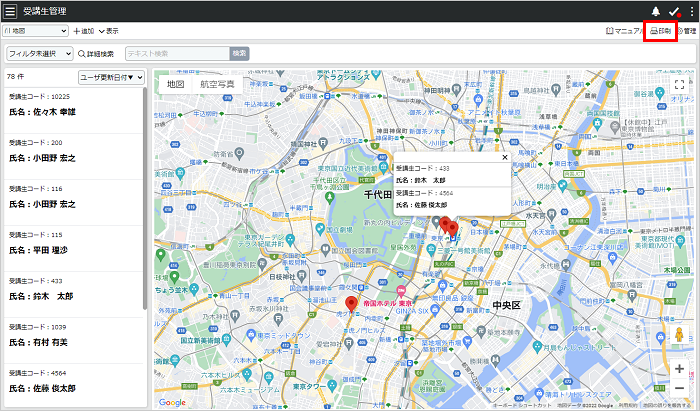Click the red pin near 東京 station

(x=452, y=230)
